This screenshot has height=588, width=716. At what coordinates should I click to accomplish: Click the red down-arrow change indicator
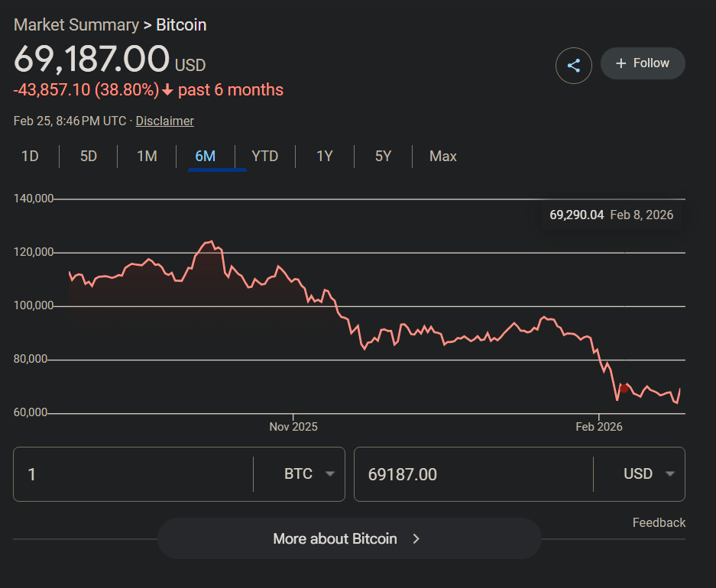tap(168, 90)
